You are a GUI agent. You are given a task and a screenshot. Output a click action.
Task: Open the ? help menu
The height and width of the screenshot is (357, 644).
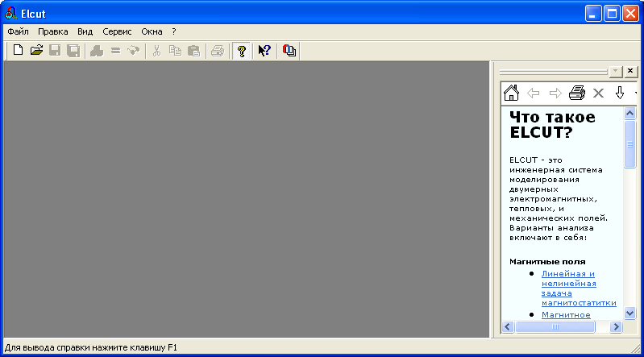(x=174, y=31)
